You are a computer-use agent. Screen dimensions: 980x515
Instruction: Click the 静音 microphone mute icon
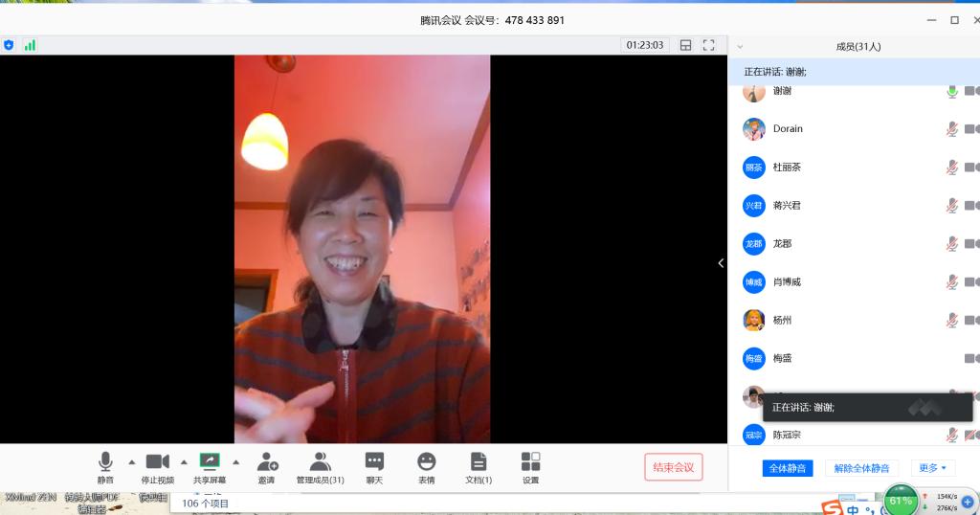(105, 462)
